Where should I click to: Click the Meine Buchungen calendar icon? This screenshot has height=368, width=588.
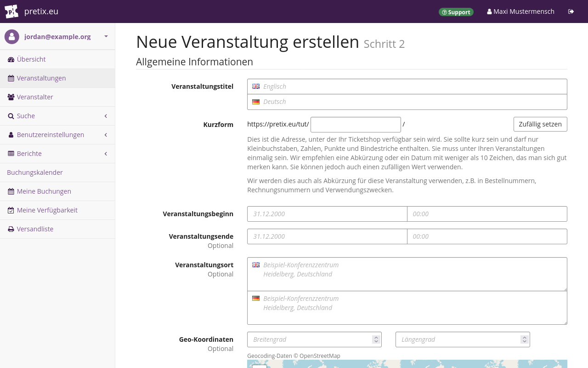11,191
